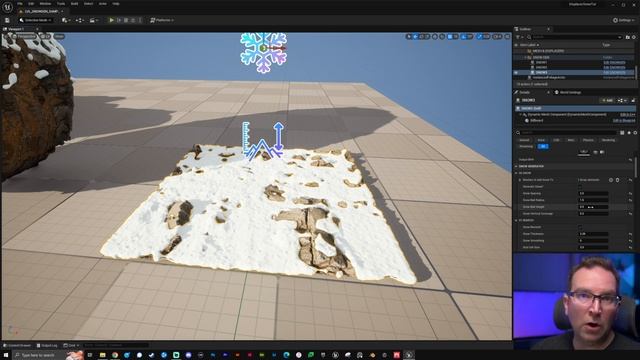Open the Selection Mode dropdown
This screenshot has width=640, height=360.
click(x=35, y=20)
